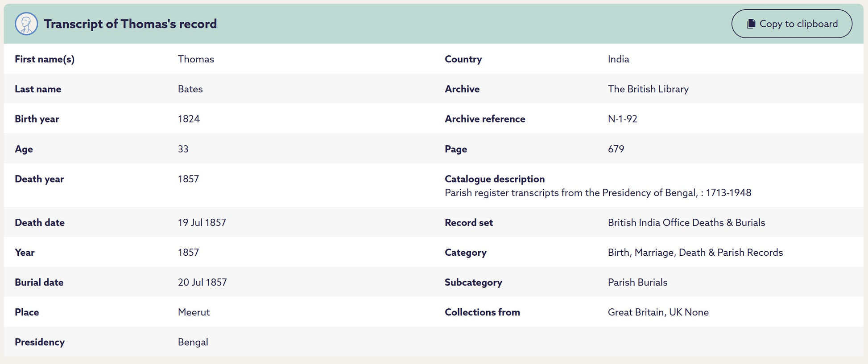This screenshot has height=364, width=868.
Task: Click the birth year value 1824
Action: coord(189,119)
